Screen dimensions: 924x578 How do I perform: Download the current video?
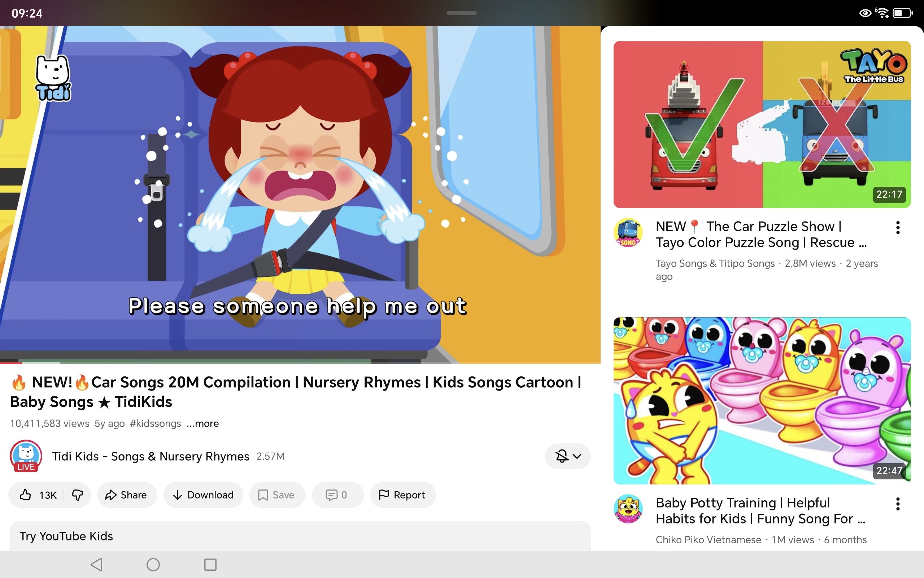click(203, 495)
